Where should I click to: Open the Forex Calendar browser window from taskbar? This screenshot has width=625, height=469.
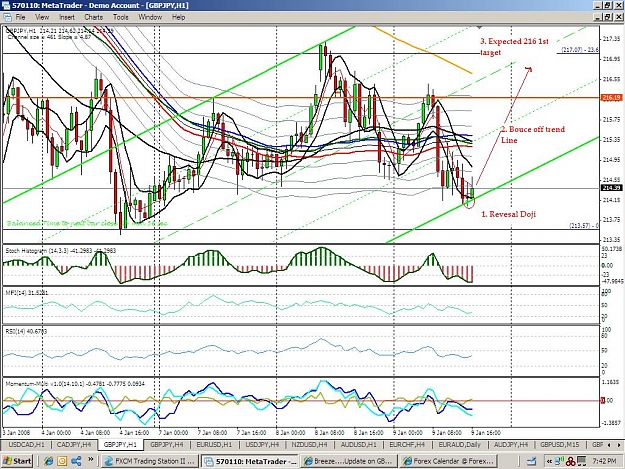click(x=449, y=461)
